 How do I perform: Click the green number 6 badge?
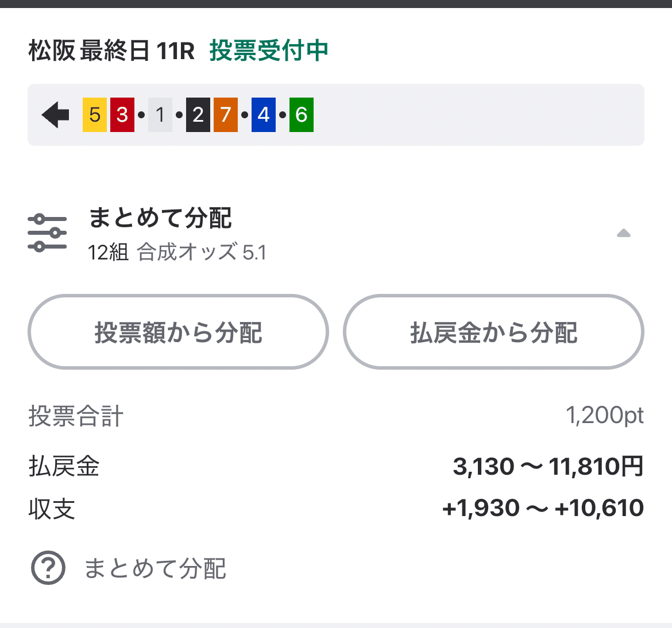(301, 114)
